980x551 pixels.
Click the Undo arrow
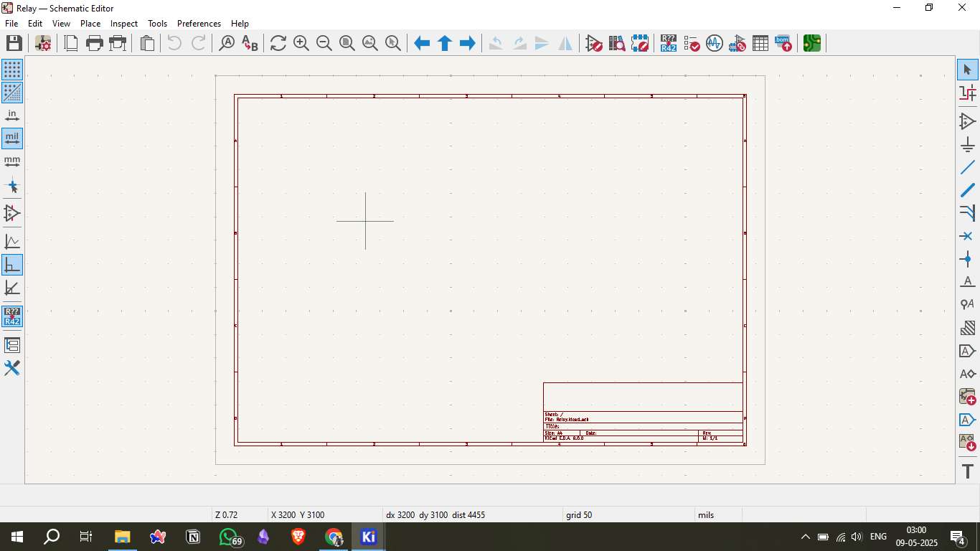[174, 43]
